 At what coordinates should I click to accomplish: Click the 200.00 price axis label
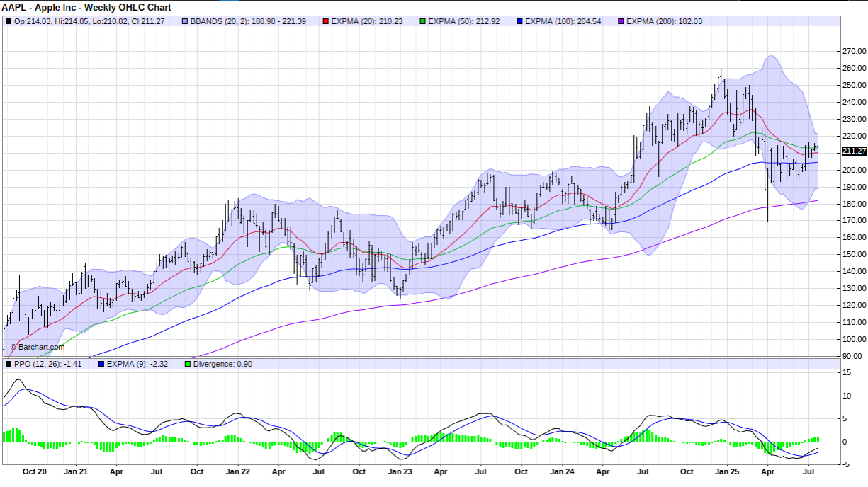click(x=855, y=170)
